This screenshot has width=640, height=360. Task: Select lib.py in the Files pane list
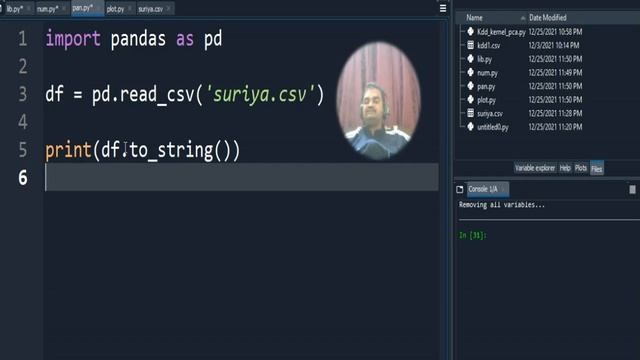point(484,59)
